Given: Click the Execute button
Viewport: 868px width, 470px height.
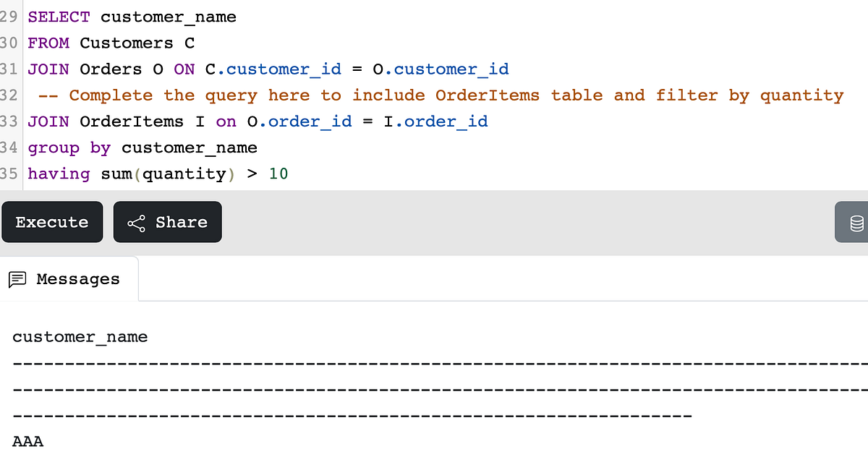Looking at the screenshot, I should 52,222.
